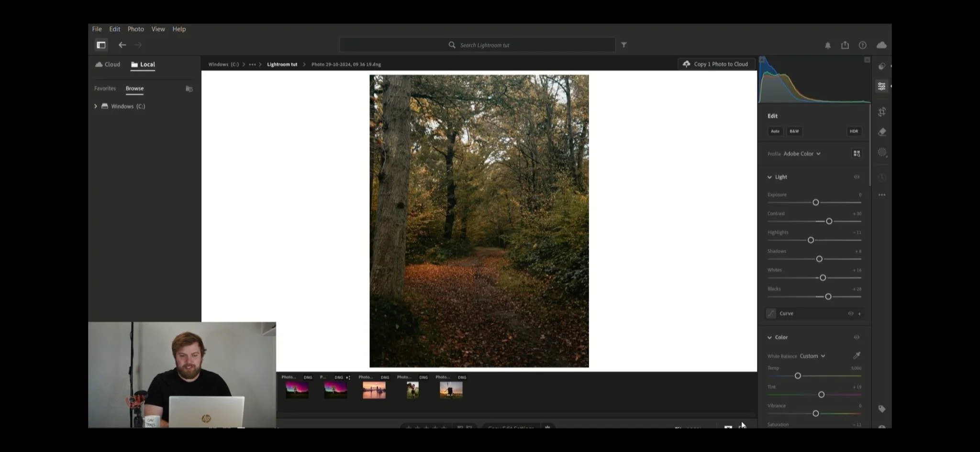Toggle HDR editing mode
This screenshot has width=980, height=452.
pos(854,131)
